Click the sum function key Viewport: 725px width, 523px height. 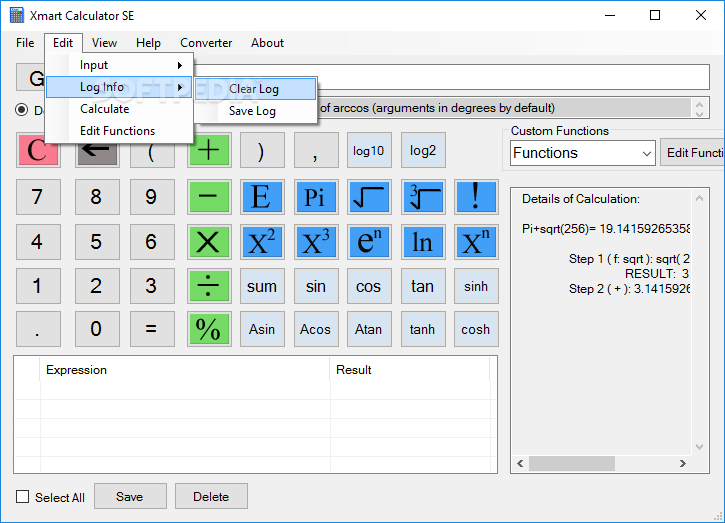tap(262, 286)
